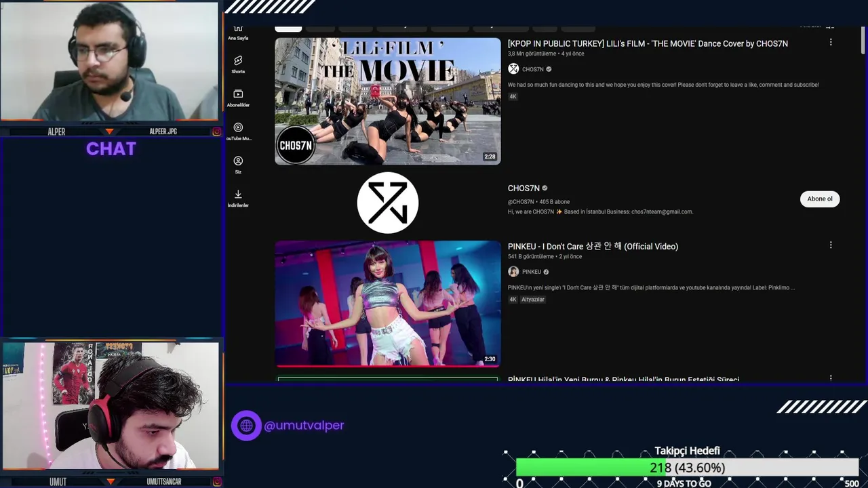
Task: Click the globe icon beside @umutvalper
Action: [x=246, y=426]
